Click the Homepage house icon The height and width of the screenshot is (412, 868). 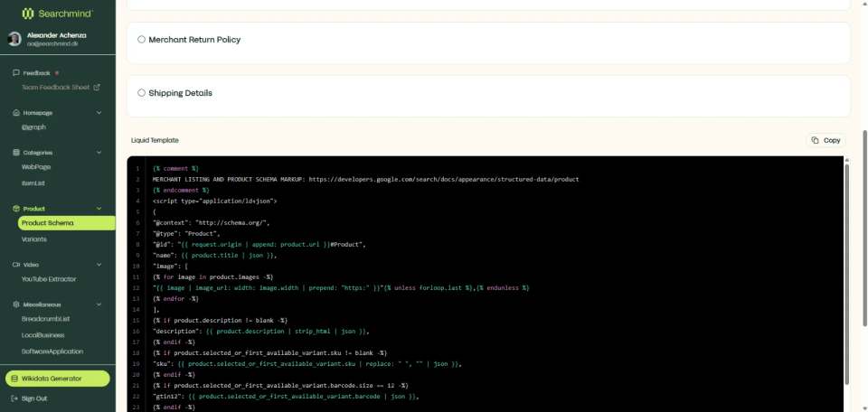coord(16,113)
